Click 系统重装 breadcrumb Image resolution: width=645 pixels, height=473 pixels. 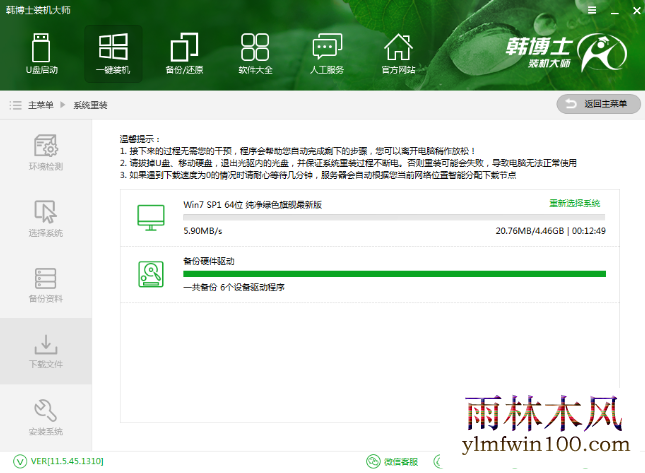tap(90, 105)
